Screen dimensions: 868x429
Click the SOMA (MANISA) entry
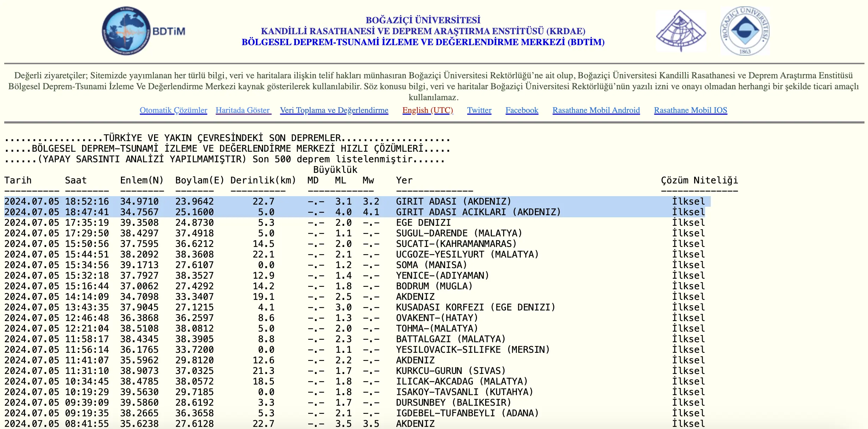pos(432,265)
